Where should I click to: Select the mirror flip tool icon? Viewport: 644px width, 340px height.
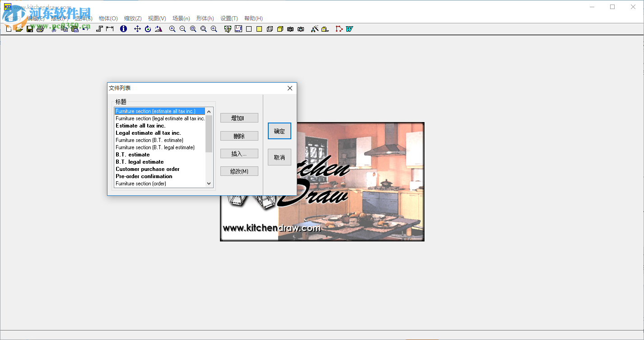(x=158, y=29)
